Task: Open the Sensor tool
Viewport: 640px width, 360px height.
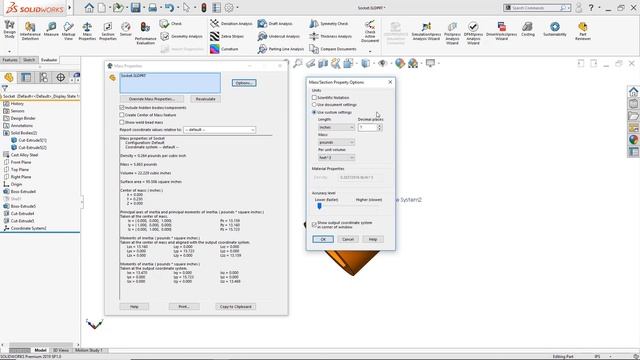Action: (126, 29)
